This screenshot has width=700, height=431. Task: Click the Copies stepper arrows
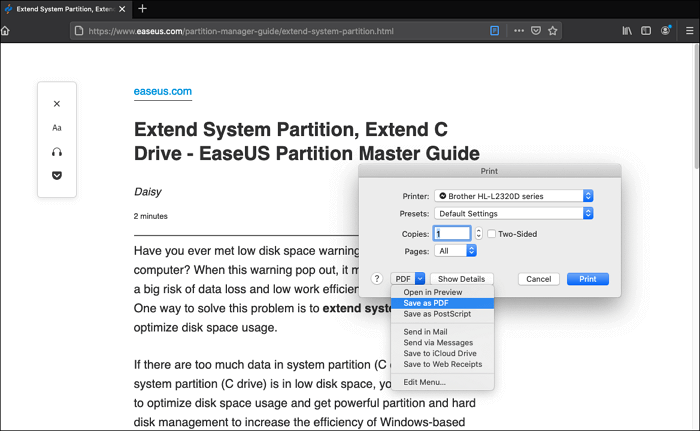coord(479,234)
